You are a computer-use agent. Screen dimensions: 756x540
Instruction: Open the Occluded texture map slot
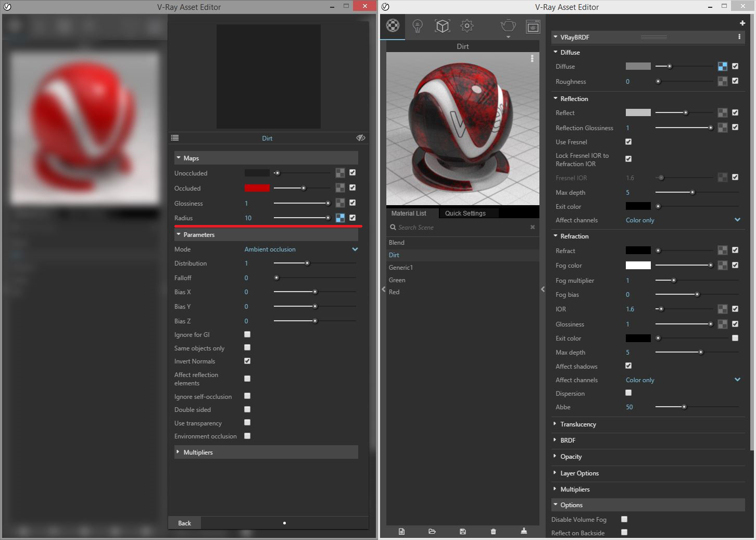pyautogui.click(x=340, y=187)
